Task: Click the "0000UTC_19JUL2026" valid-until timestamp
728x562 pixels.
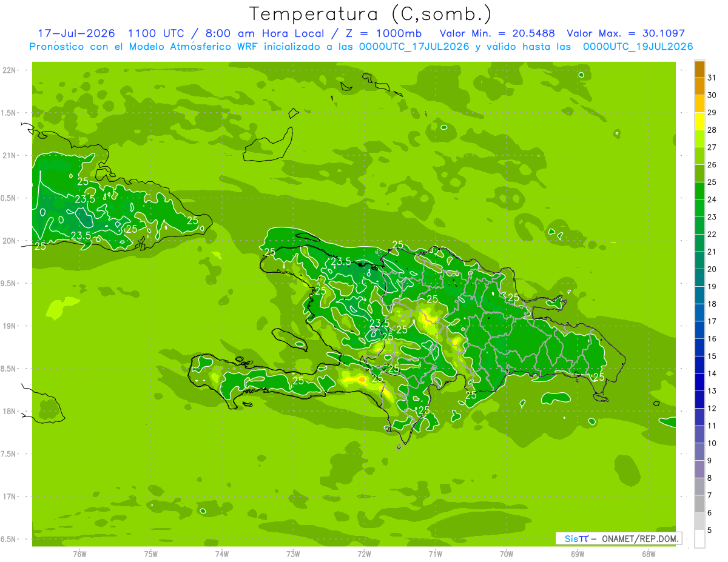Action: click(x=638, y=47)
